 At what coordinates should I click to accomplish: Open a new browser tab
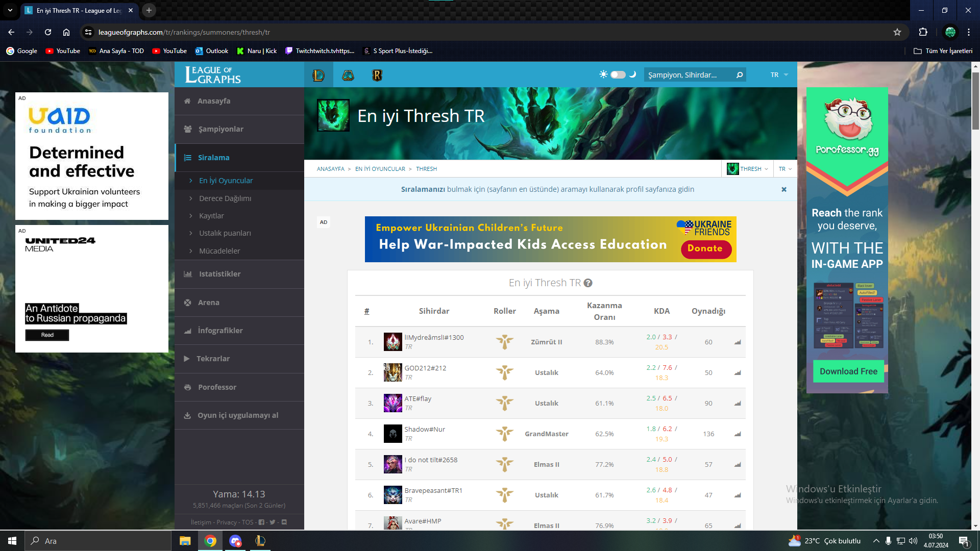[x=149, y=10]
